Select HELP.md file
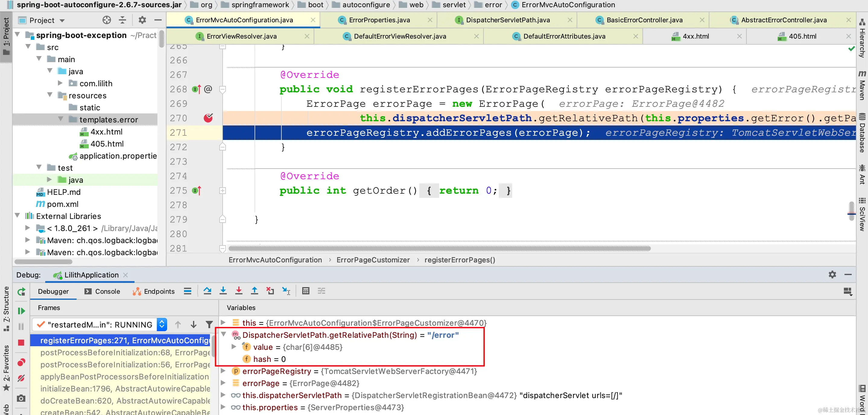This screenshot has height=415, width=868. coord(63,192)
